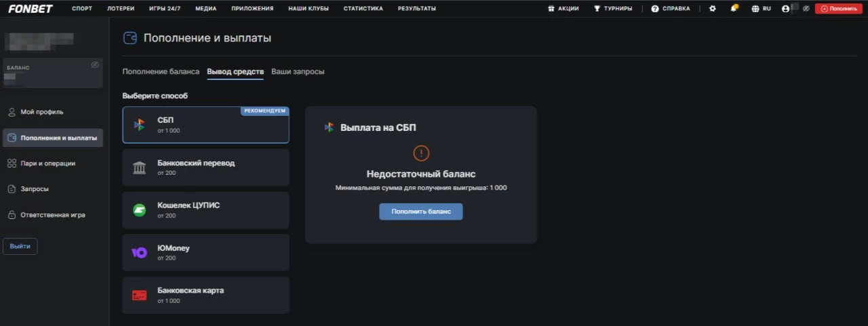This screenshot has height=326, width=868.
Task: Select Кошелек ЦУПИС option
Action: click(x=205, y=210)
